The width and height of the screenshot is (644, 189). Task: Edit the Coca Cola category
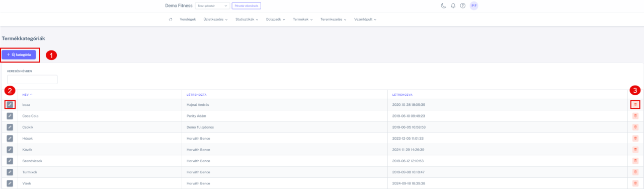pos(10,116)
